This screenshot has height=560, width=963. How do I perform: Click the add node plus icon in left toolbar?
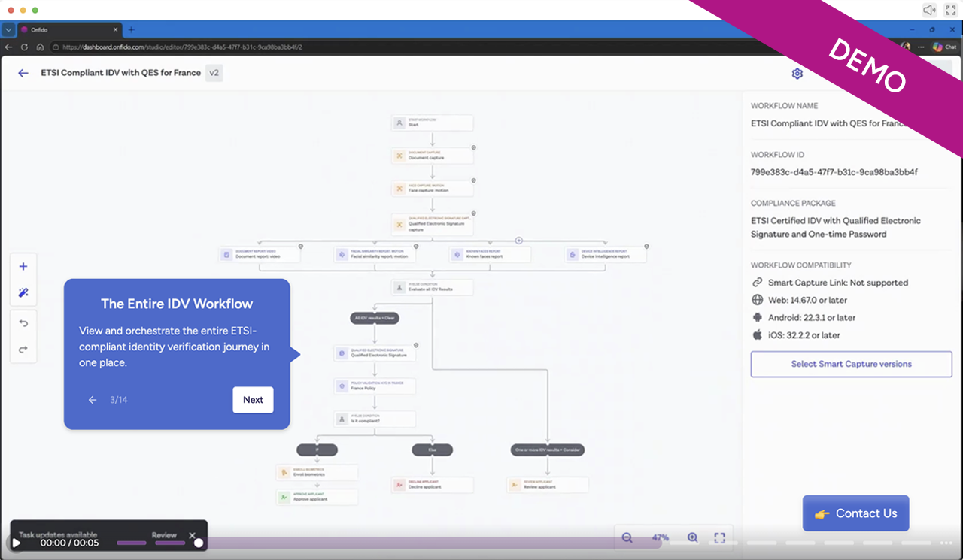[x=23, y=266]
